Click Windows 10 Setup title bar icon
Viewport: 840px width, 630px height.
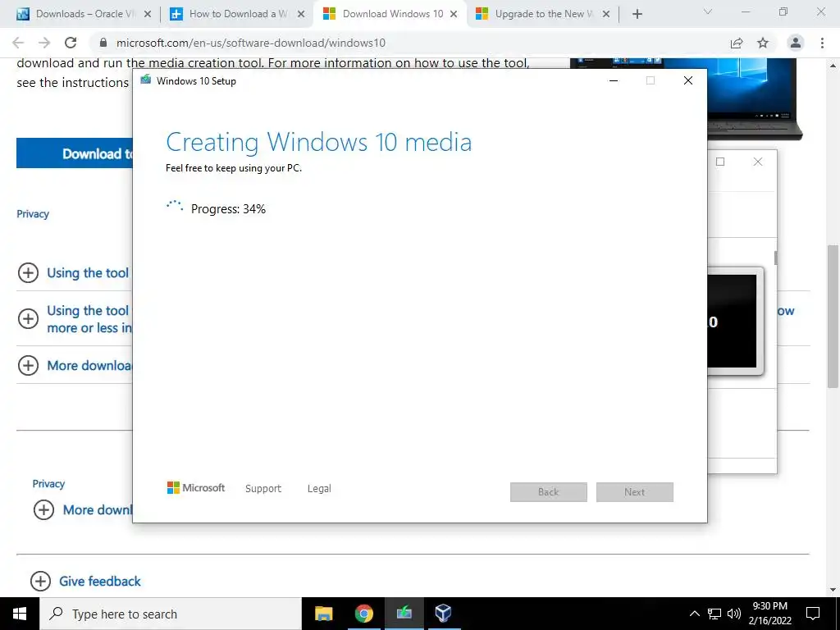[146, 80]
